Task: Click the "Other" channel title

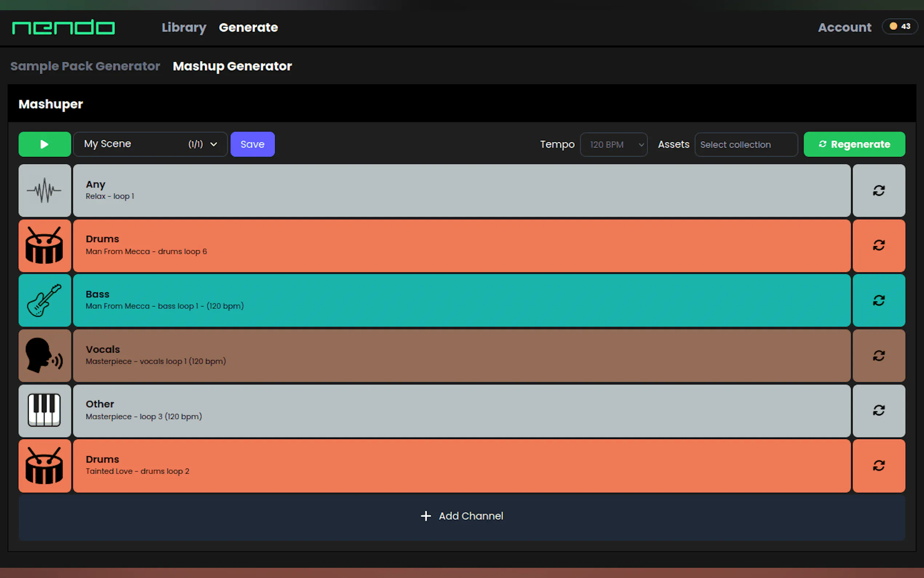Action: point(100,404)
